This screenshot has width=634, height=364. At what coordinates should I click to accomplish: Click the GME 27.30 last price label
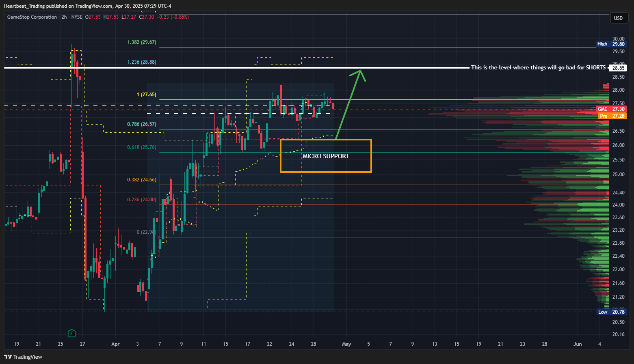(611, 109)
